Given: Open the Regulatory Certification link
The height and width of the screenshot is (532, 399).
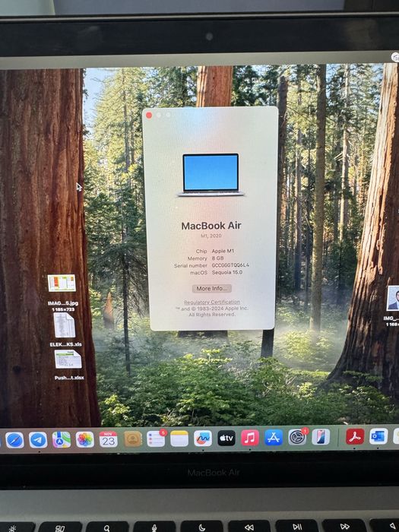Looking at the screenshot, I should pos(212,302).
